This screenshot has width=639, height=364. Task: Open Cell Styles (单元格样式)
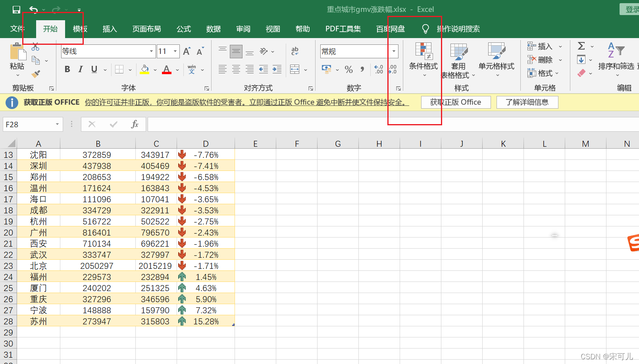497,59
